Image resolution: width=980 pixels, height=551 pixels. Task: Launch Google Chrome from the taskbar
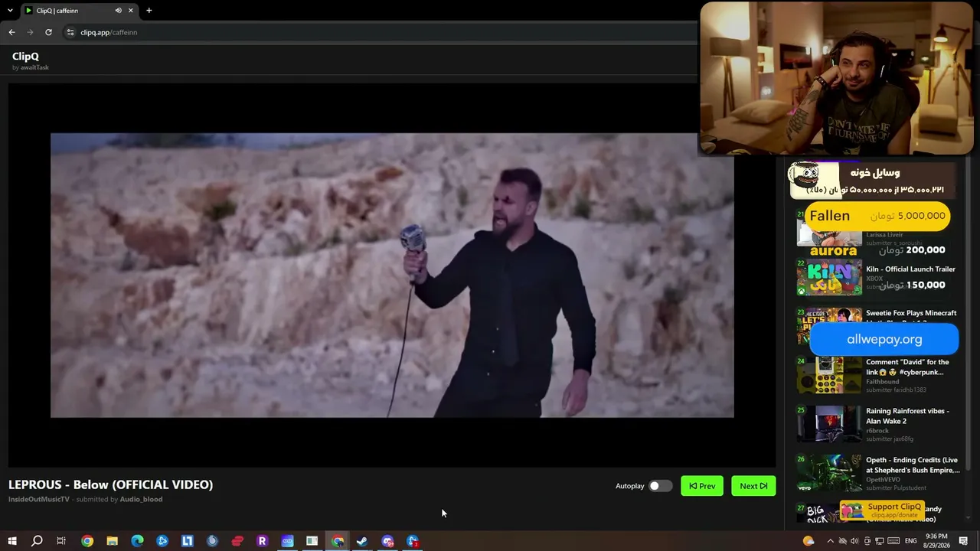point(87,541)
